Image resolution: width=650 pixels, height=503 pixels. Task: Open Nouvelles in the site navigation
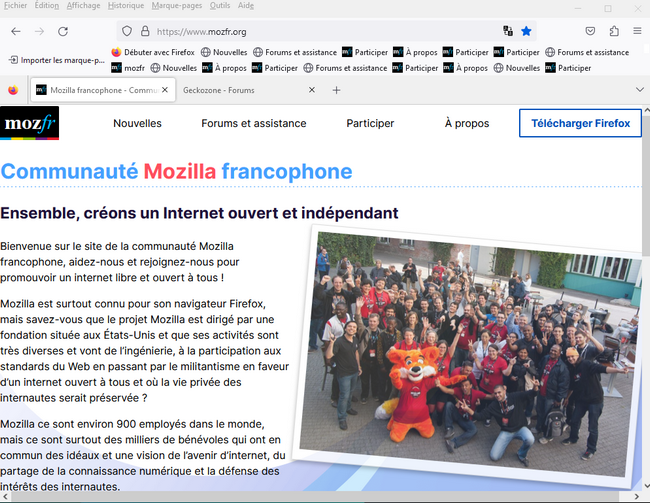(137, 123)
